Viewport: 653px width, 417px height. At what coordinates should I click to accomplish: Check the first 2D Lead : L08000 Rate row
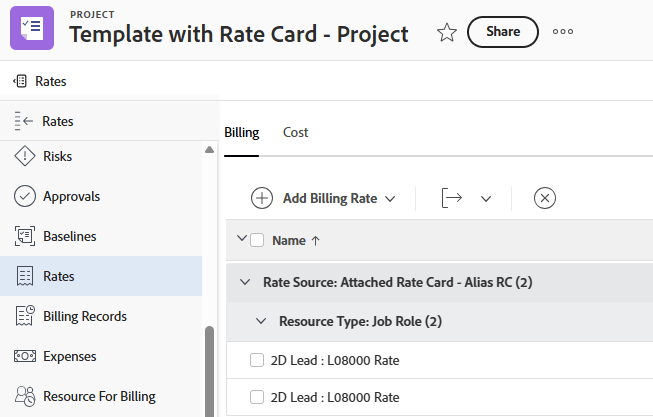[257, 360]
